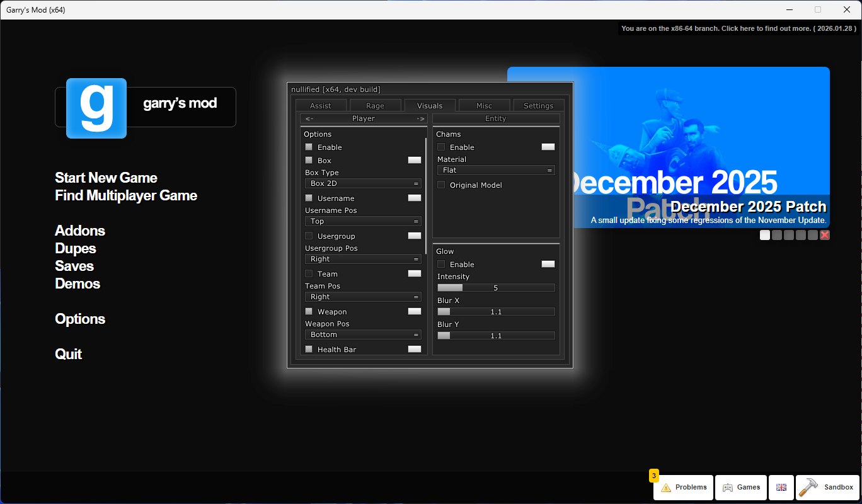
Task: Click the UK flag language selector
Action: [x=781, y=488]
